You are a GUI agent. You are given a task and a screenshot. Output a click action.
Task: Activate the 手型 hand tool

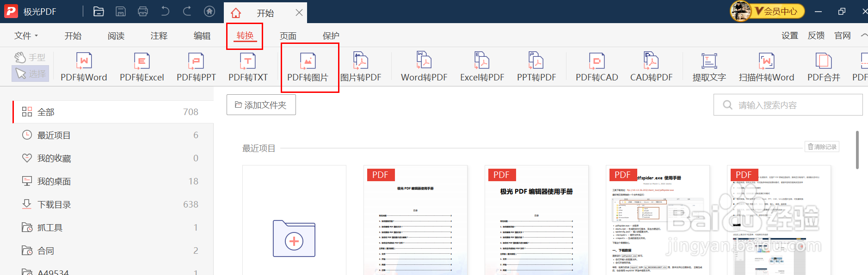31,57
